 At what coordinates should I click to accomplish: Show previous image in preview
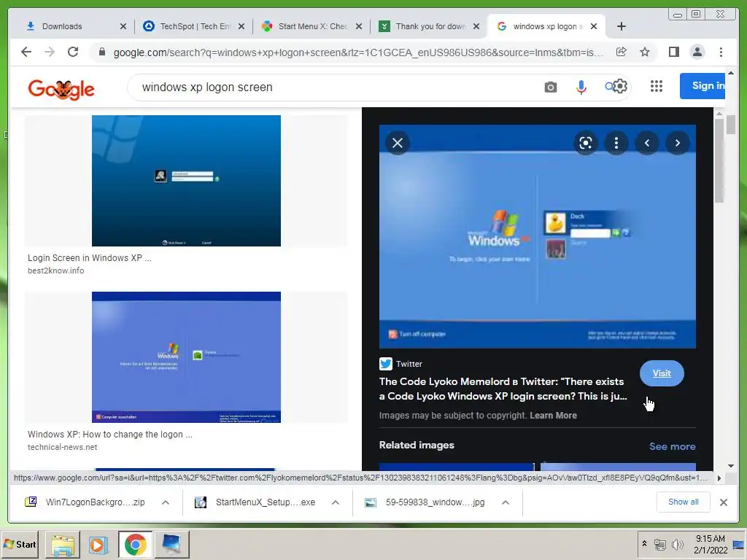pyautogui.click(x=647, y=143)
